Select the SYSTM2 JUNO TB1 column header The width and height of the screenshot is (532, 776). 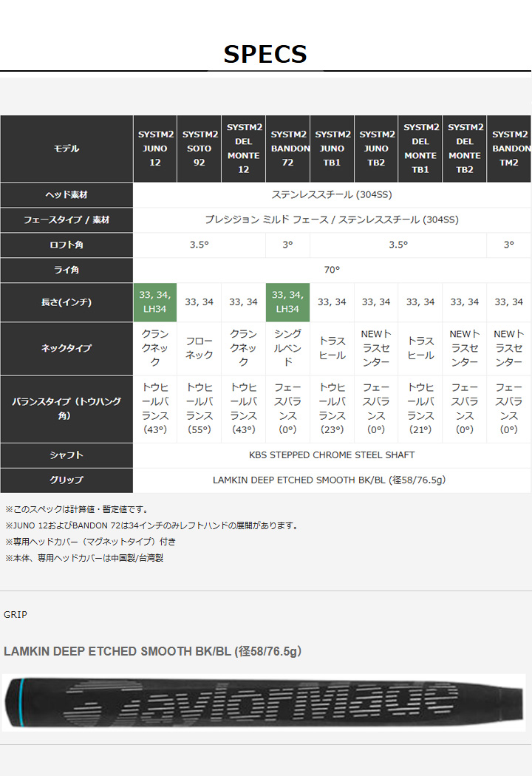[x=332, y=149]
